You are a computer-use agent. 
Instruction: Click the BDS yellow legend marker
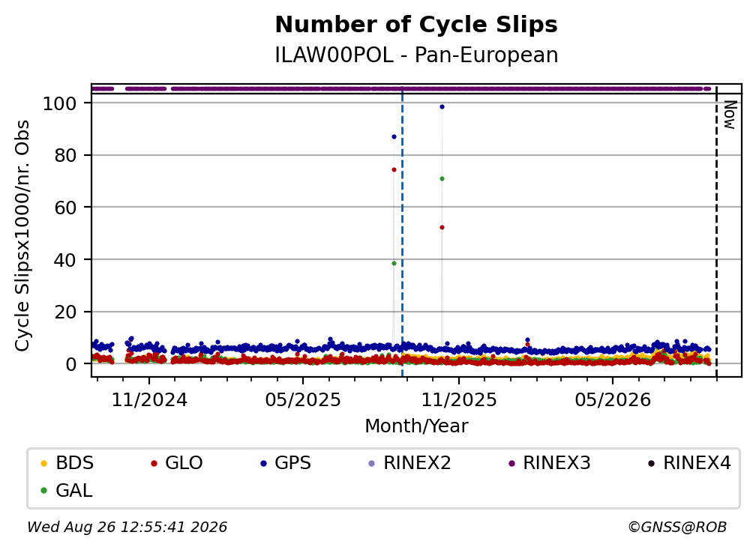43,464
